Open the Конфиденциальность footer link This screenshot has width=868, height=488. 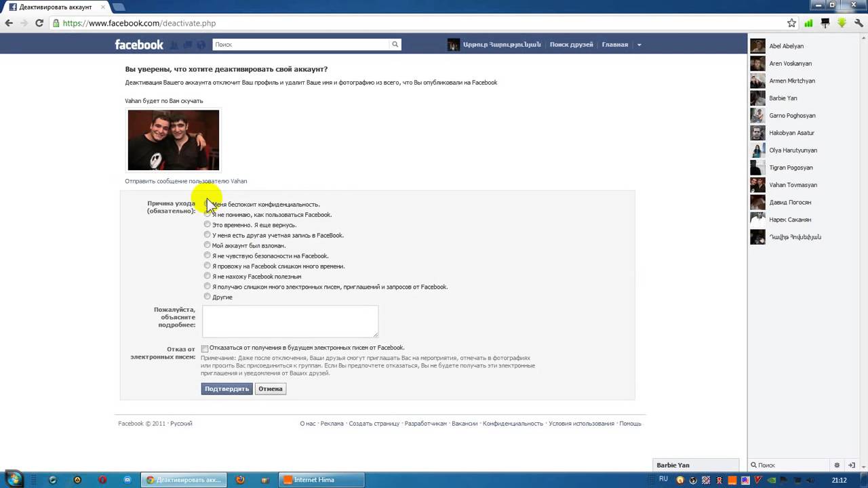click(513, 424)
